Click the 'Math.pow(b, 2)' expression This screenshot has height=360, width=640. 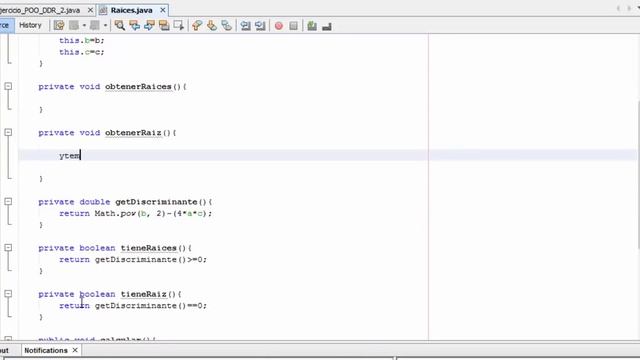click(x=130, y=213)
